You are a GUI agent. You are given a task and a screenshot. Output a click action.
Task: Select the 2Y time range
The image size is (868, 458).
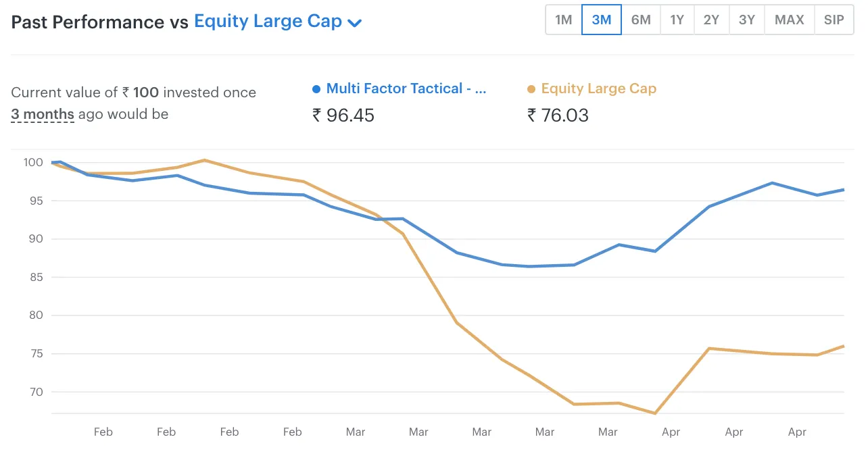point(711,20)
